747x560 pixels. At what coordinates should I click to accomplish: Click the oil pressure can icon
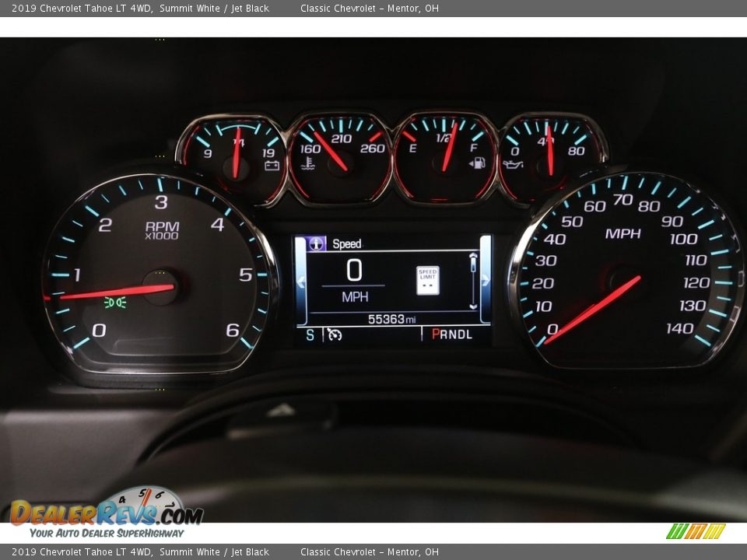pyautogui.click(x=513, y=164)
